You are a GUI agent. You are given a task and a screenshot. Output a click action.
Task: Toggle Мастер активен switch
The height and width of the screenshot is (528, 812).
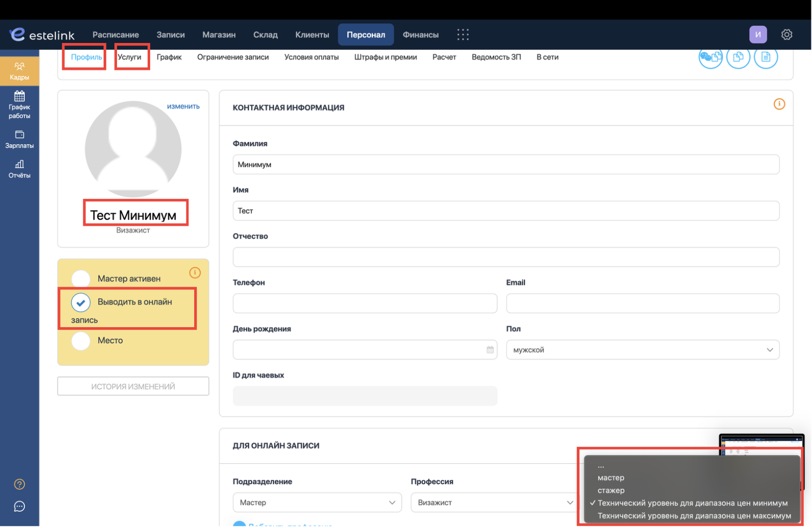pyautogui.click(x=81, y=278)
